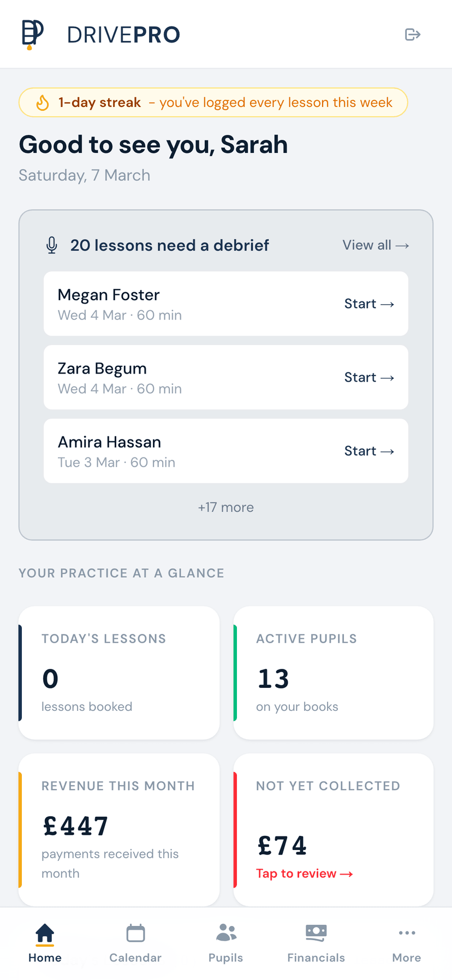
Task: Tap to review uncollected payments
Action: point(304,873)
